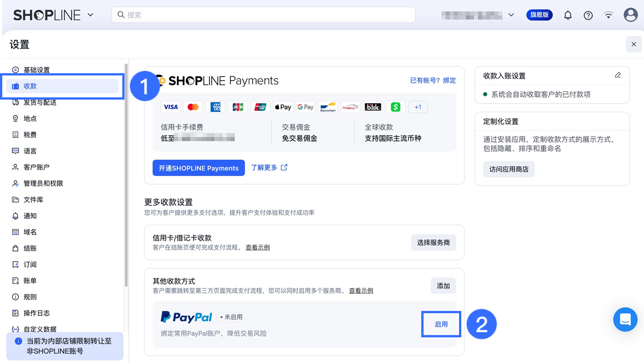Click the SHOPLINE logo
The width and height of the screenshot is (644, 363).
point(47,15)
